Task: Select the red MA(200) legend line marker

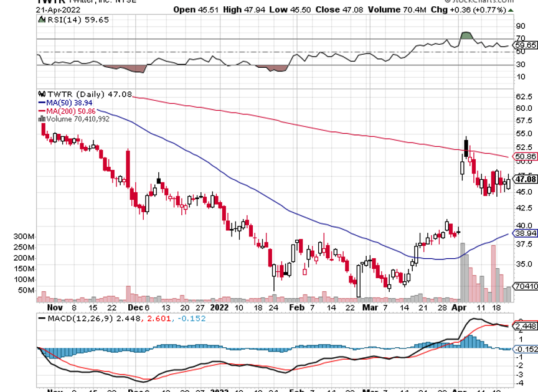Action: tap(41, 111)
